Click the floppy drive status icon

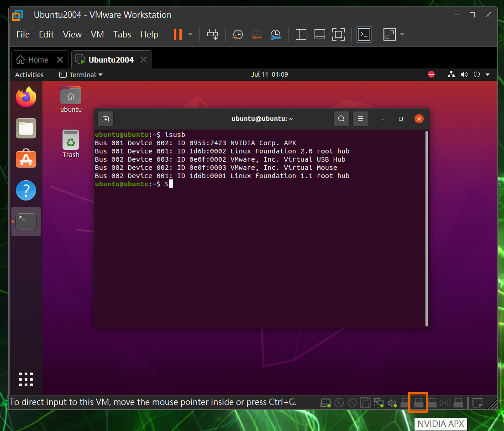pos(365,403)
